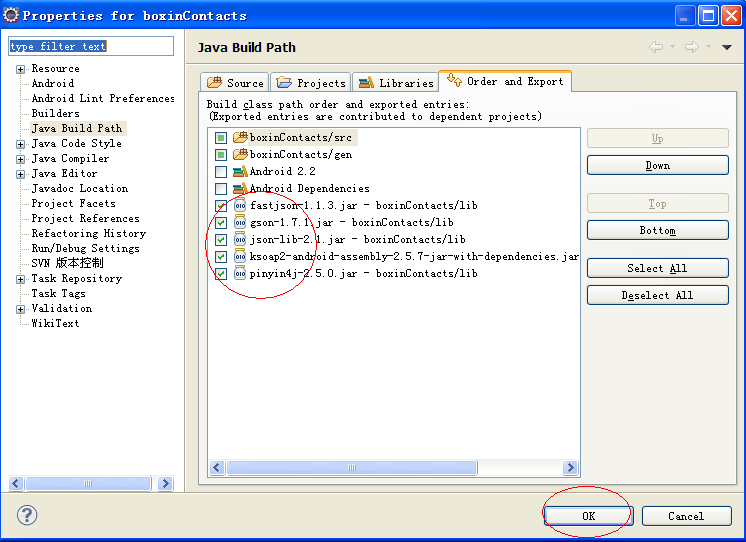The image size is (746, 542).
Task: Click the jar icon for ksoap2-android-assembly
Action: point(240,256)
